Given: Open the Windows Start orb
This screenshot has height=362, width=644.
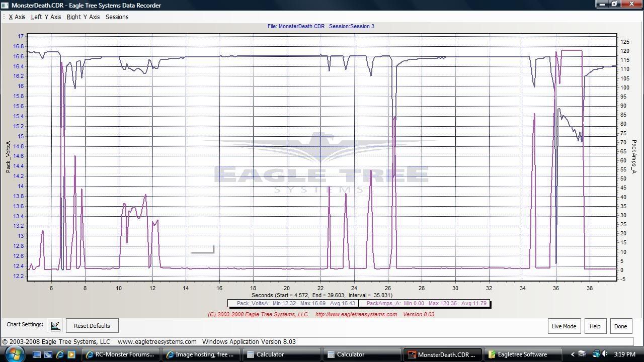Looking at the screenshot, I should tap(14, 353).
